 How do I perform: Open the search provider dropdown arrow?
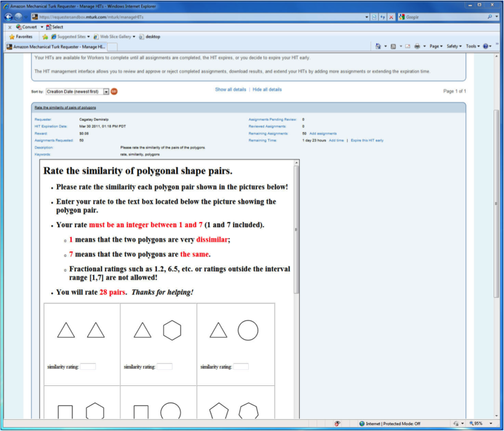(x=496, y=17)
